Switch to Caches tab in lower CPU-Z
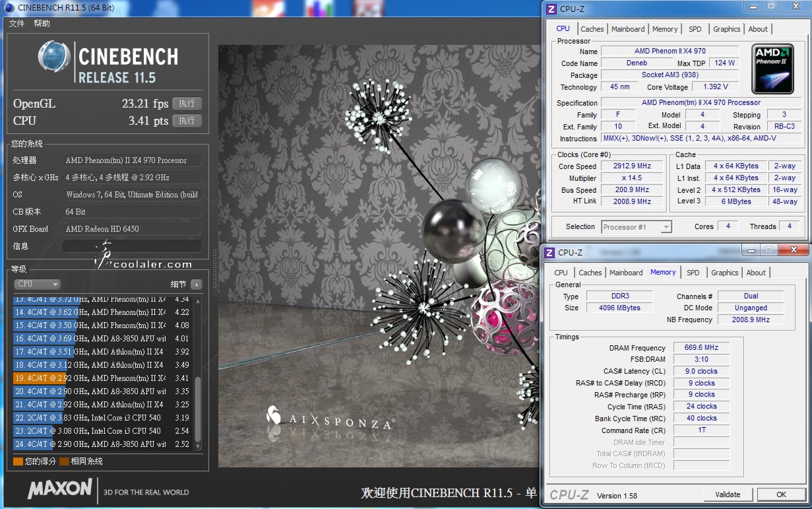This screenshot has height=509, width=812. [x=590, y=273]
